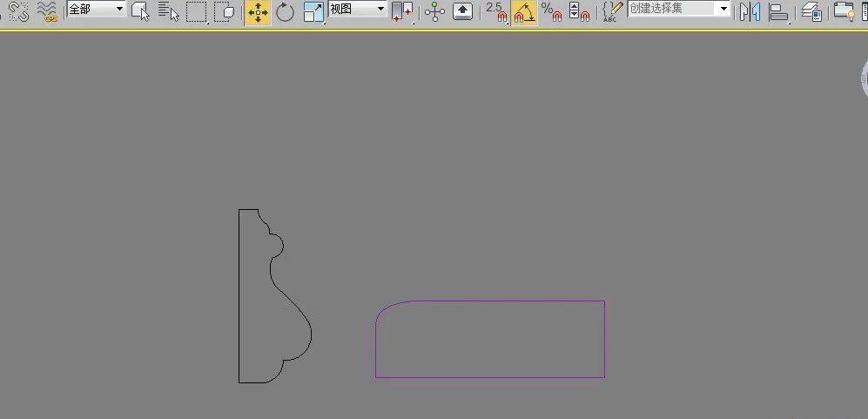Click the Unlink Selection icon
The image size is (868, 419).
click(19, 11)
